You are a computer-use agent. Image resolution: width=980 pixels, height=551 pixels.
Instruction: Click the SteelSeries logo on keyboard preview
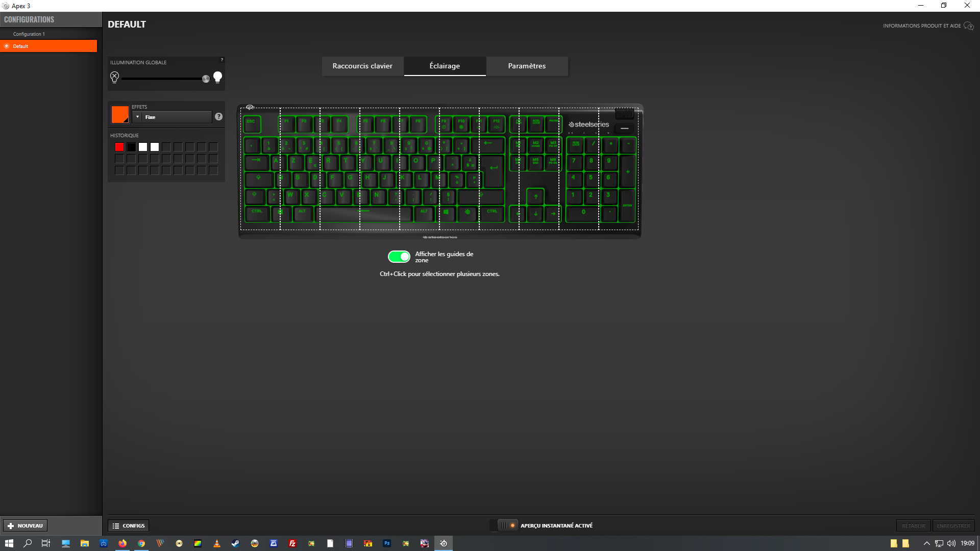click(589, 124)
